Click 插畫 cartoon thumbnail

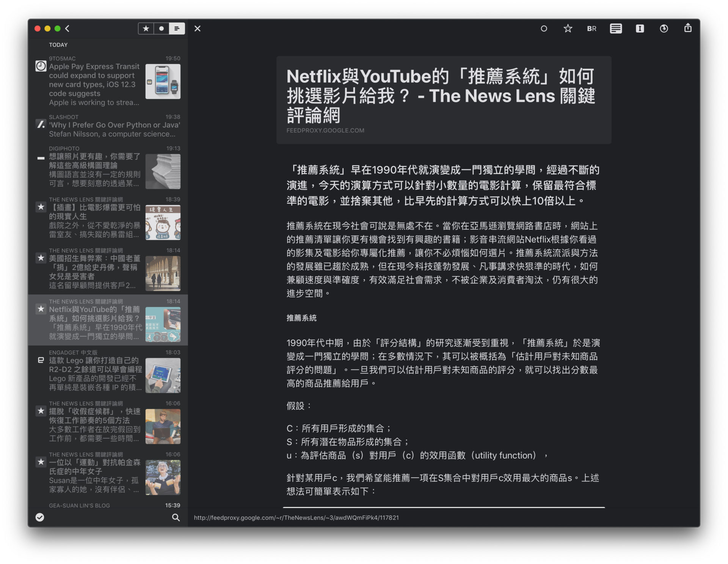point(163,222)
